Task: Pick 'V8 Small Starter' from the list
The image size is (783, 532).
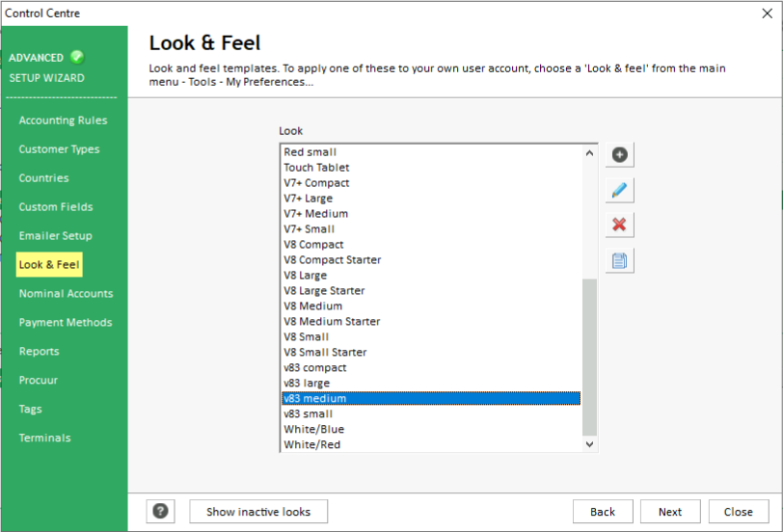Action: click(x=431, y=353)
